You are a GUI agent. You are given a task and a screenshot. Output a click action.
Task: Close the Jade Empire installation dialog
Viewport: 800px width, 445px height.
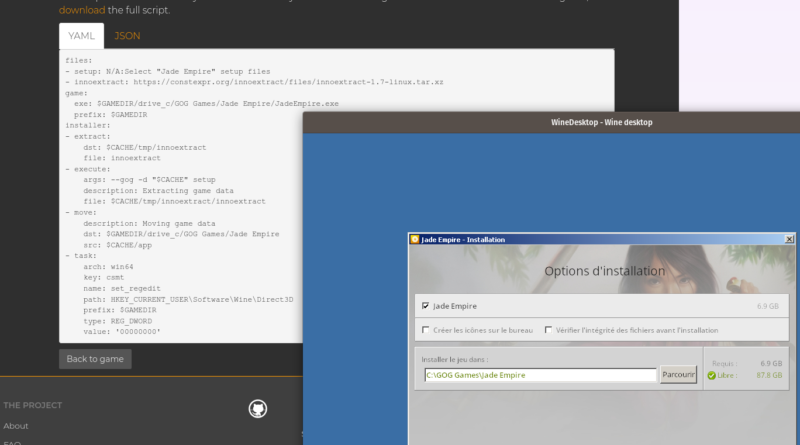(x=789, y=239)
